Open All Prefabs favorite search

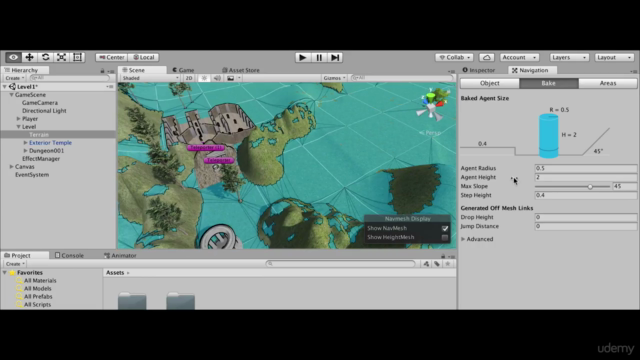pyautogui.click(x=38, y=296)
